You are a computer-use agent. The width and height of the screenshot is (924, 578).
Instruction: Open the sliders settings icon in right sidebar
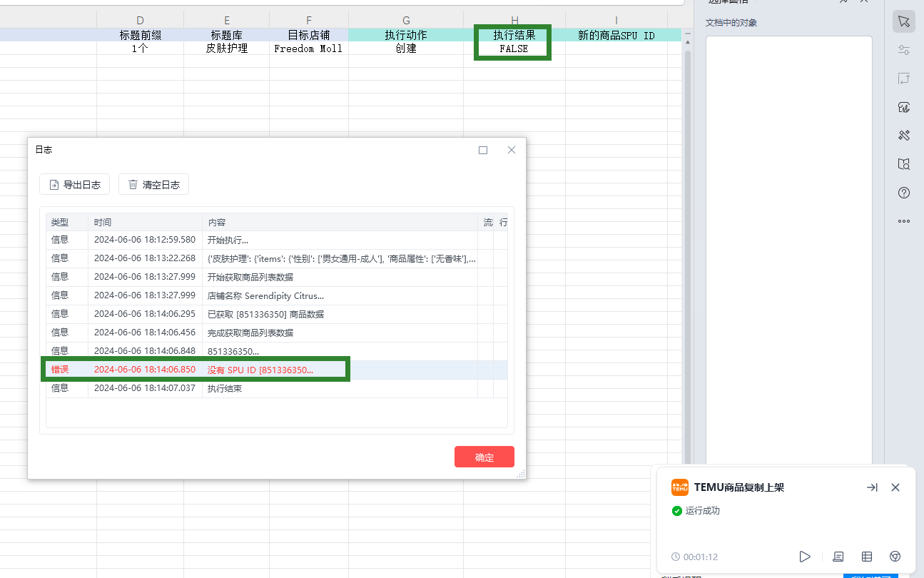point(904,50)
